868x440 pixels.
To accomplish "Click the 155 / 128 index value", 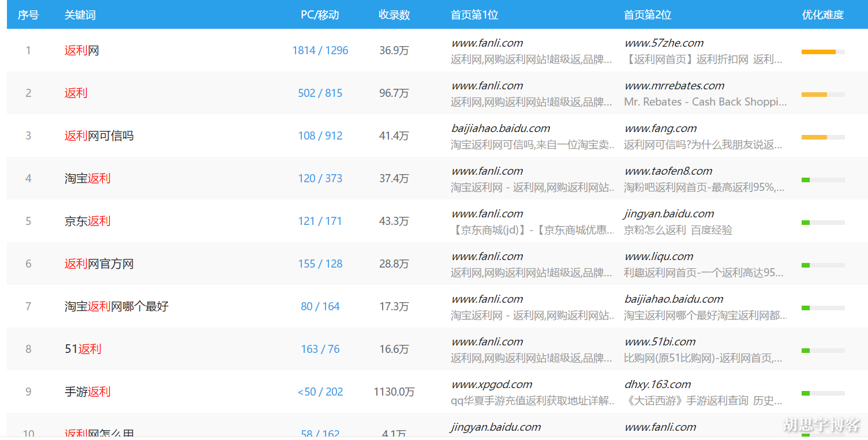I will tap(320, 264).
